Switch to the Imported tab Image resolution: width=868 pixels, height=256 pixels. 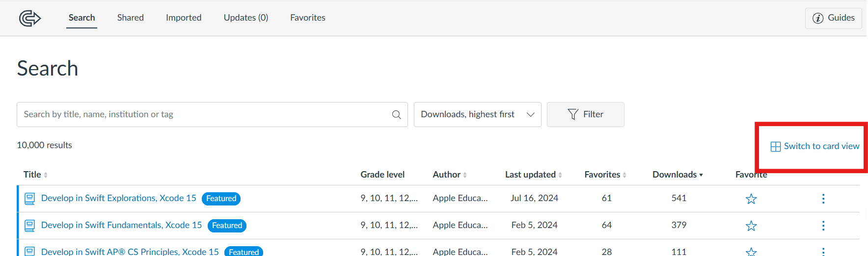coord(184,18)
